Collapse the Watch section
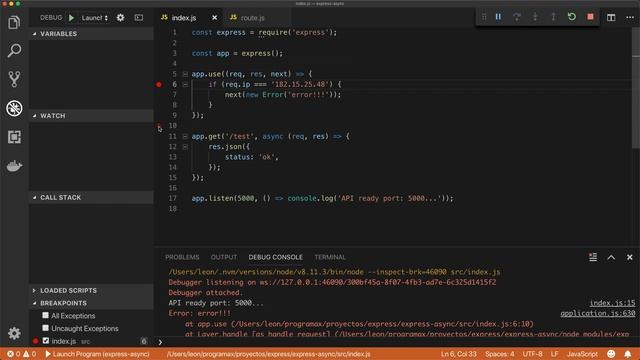Screen dimensions: 640x360 click(x=91, y=116)
